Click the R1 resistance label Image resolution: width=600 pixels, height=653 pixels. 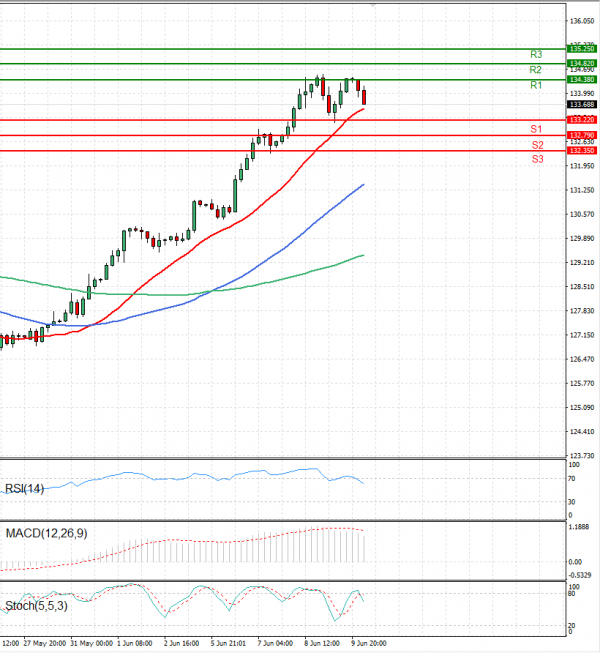click(x=536, y=85)
